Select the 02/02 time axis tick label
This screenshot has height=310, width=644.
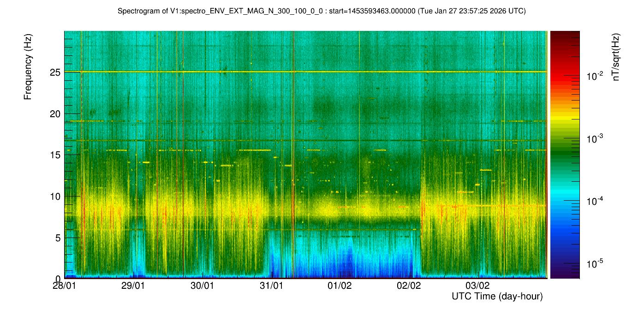pos(409,286)
